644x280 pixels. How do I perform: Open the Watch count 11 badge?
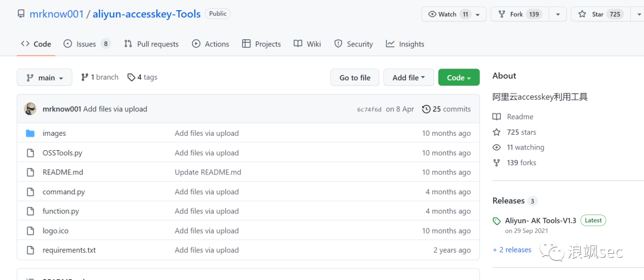465,14
